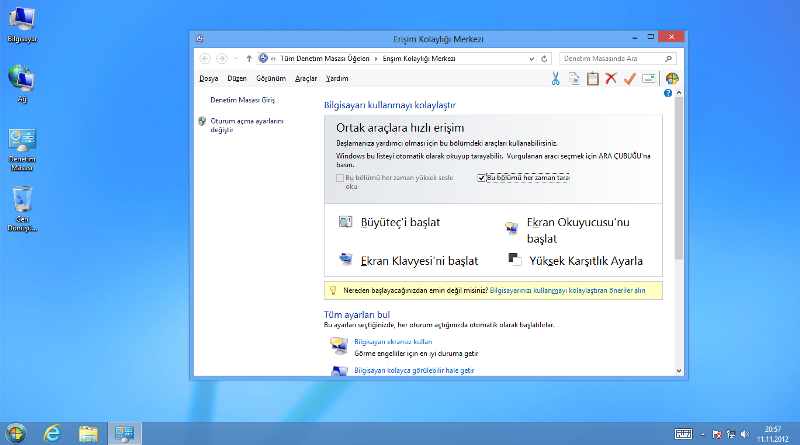Click the Ekran Okuyucusu narrator icon
This screenshot has width=800, height=445.
[x=511, y=228]
